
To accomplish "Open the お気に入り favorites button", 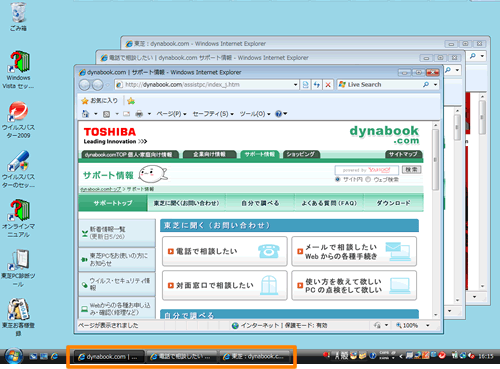I will (x=100, y=101).
